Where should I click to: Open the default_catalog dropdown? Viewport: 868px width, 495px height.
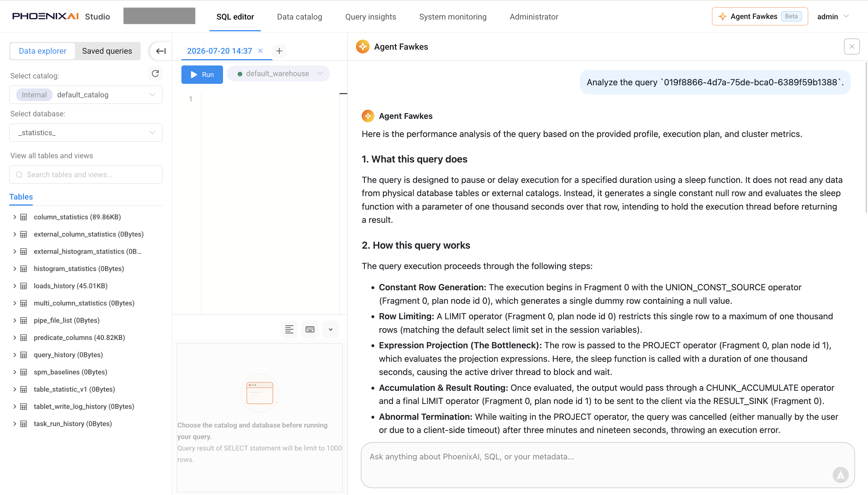[86, 95]
